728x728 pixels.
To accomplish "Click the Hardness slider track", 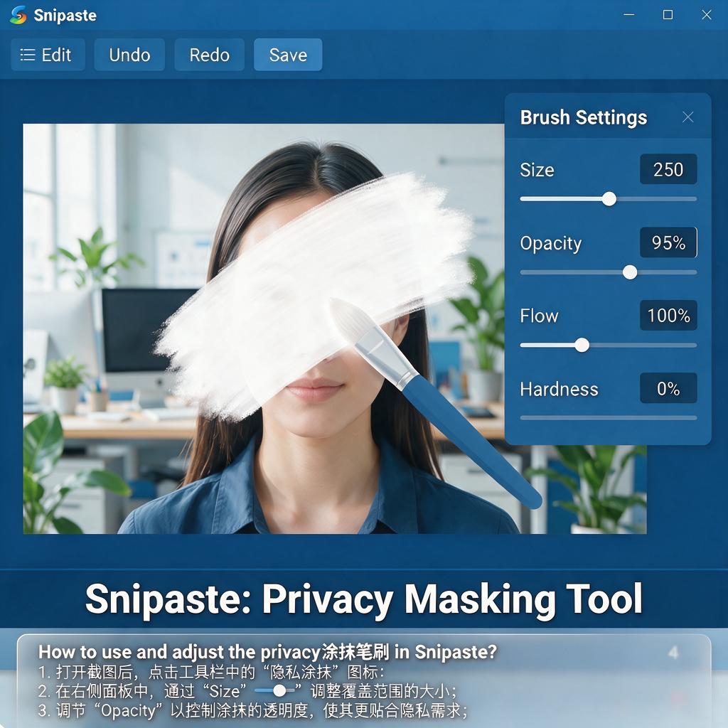I will (x=609, y=418).
